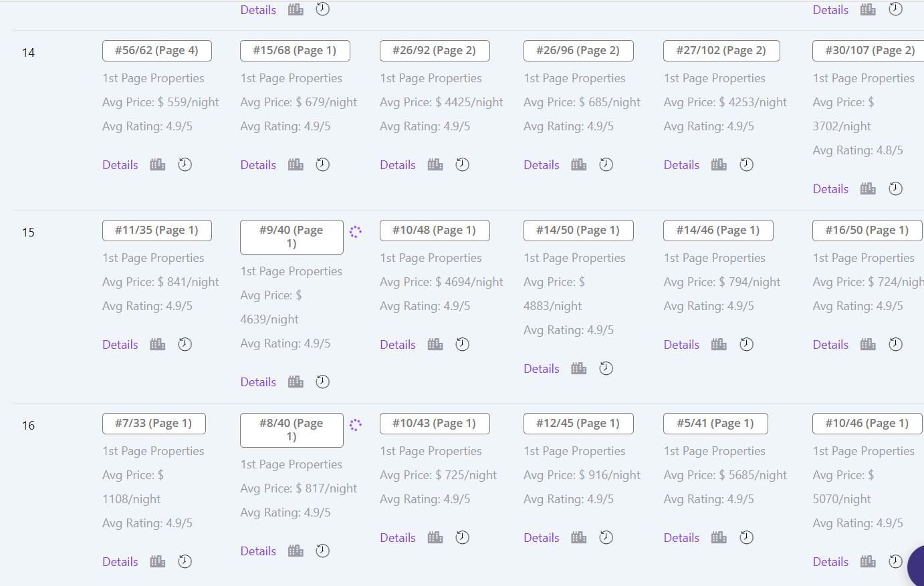Click history clock icon under #30/107 (Page 2)
The width and height of the screenshot is (924, 586).
pyautogui.click(x=896, y=188)
